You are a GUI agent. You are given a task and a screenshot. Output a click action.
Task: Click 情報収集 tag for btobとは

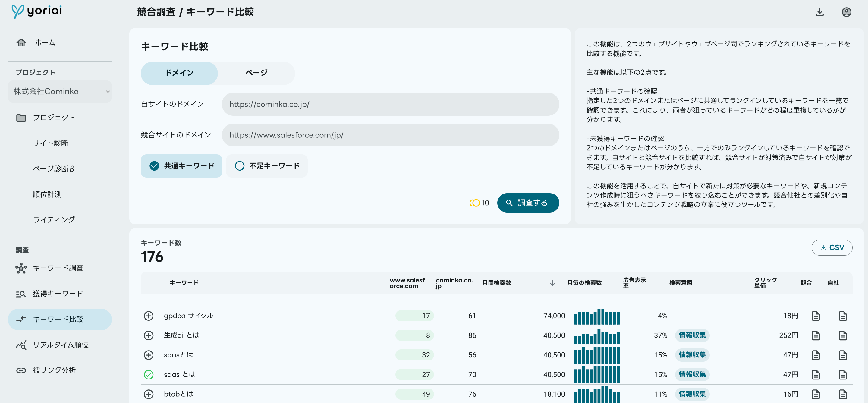692,394
